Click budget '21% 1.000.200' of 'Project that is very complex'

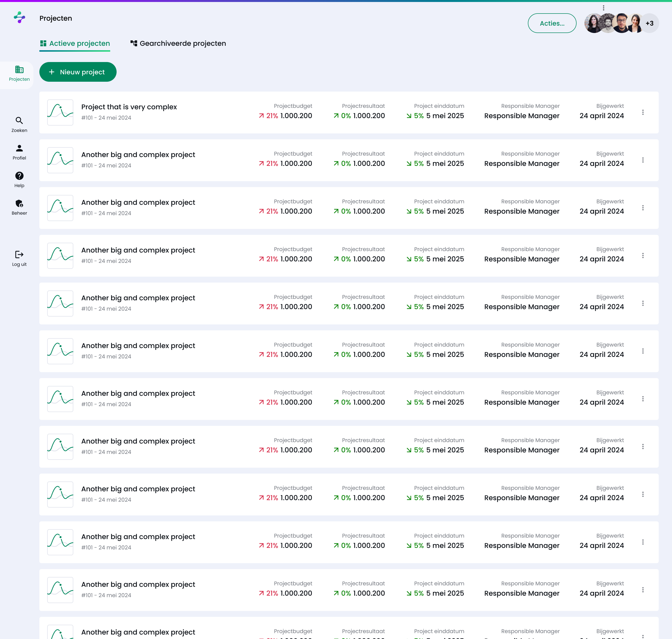click(285, 116)
